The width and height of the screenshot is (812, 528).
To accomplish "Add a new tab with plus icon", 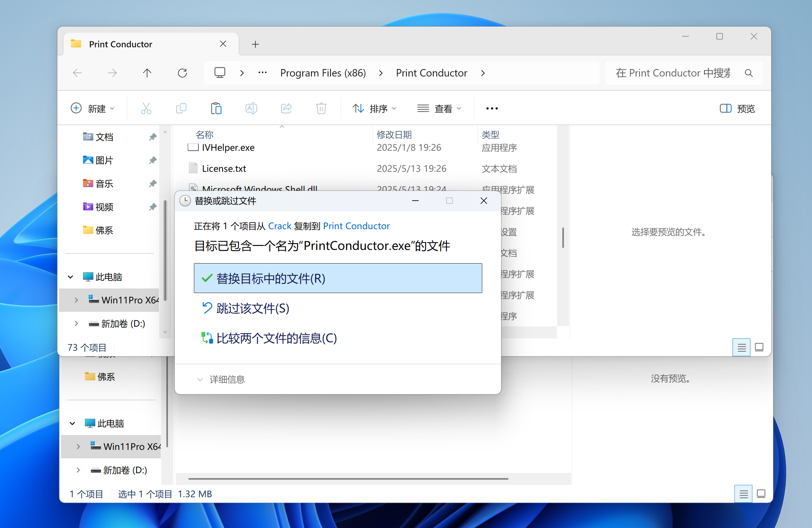I will (255, 44).
